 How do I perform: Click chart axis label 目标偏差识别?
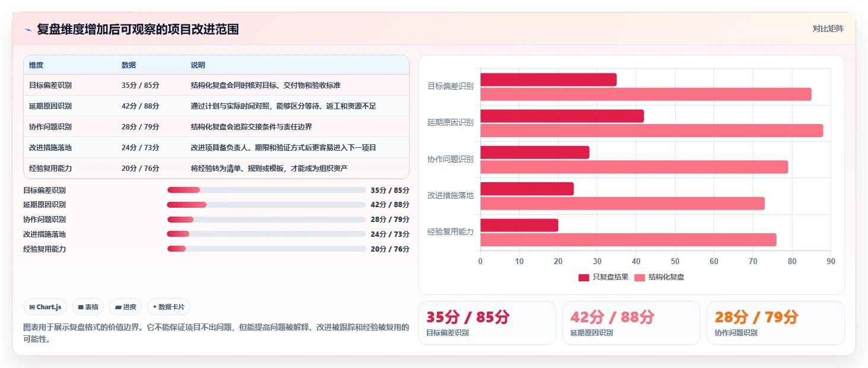(451, 87)
